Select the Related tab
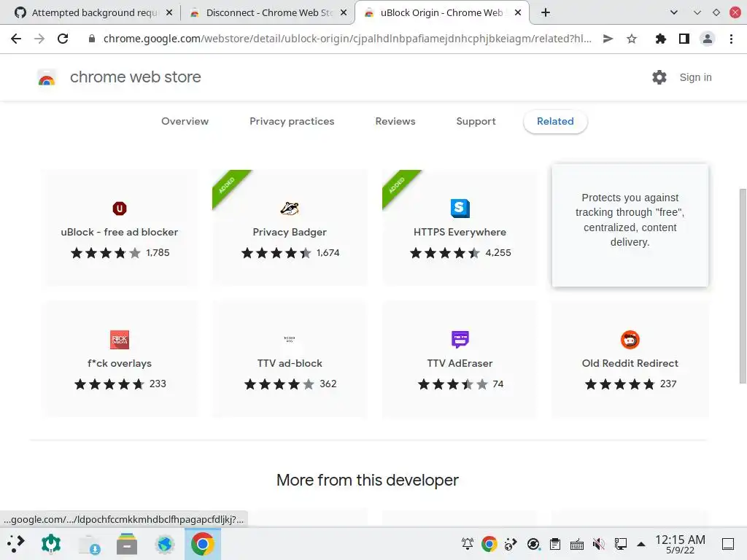This screenshot has height=560, width=747. pyautogui.click(x=555, y=122)
